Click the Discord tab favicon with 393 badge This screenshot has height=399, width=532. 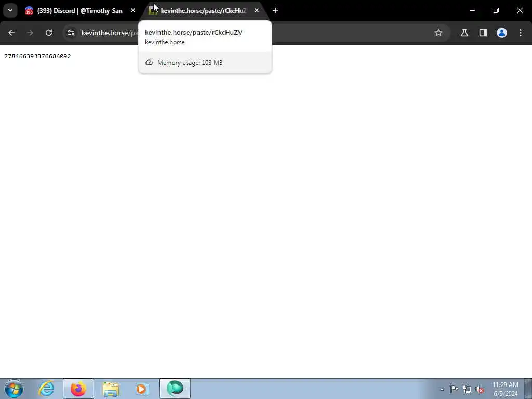[29, 11]
